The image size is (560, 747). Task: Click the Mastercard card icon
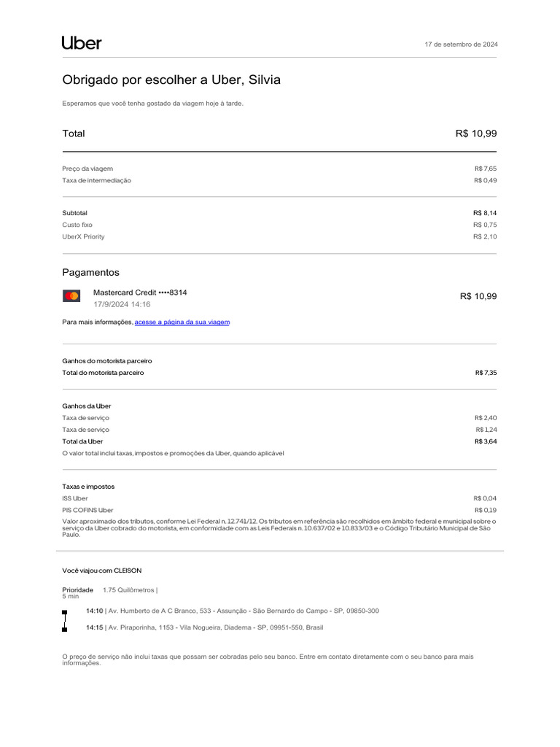71,295
